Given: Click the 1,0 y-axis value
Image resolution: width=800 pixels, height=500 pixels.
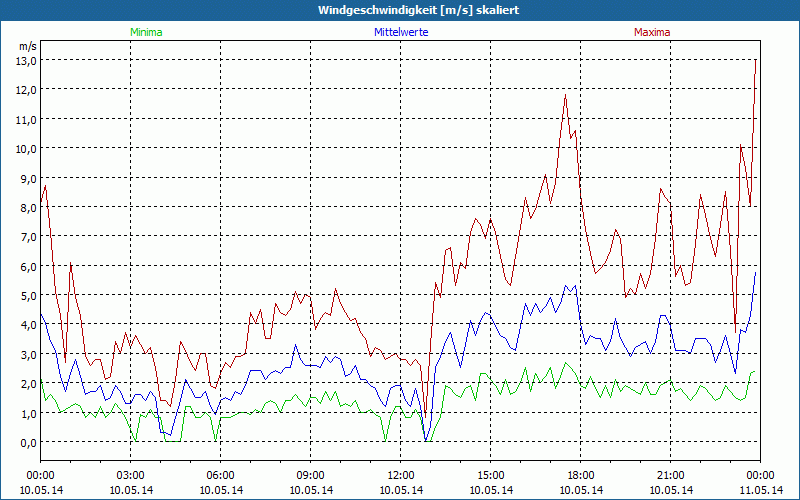Looking at the screenshot, I should tap(29, 413).
